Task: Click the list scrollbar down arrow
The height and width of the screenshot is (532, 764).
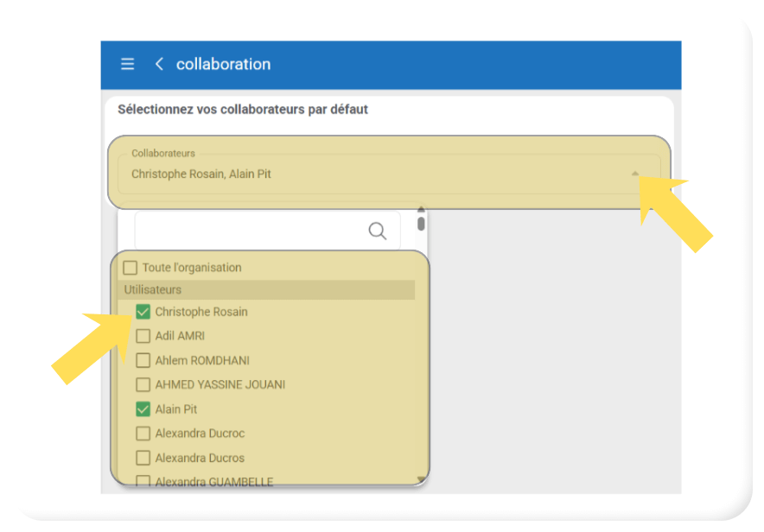Action: [421, 479]
